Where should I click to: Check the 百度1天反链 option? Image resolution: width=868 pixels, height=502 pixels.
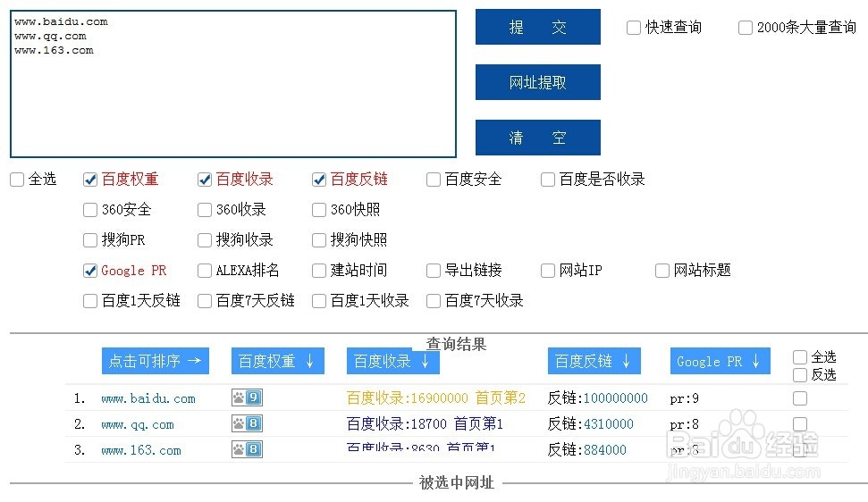90,301
